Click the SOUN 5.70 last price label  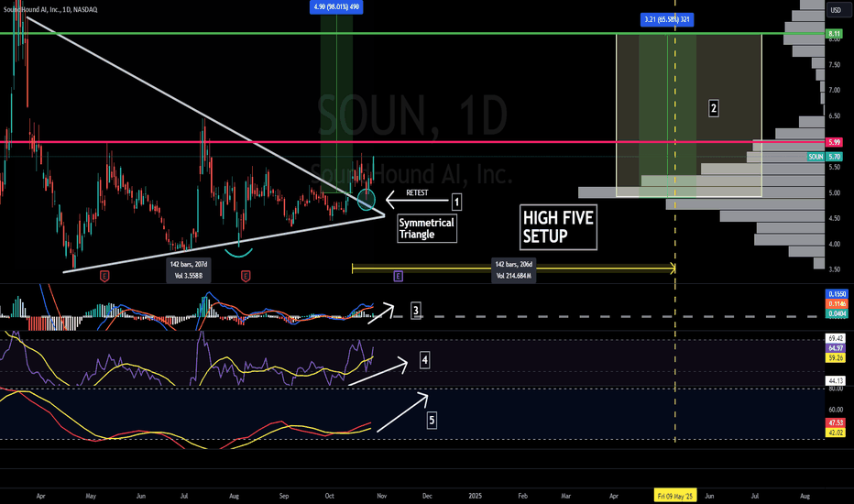[825, 157]
